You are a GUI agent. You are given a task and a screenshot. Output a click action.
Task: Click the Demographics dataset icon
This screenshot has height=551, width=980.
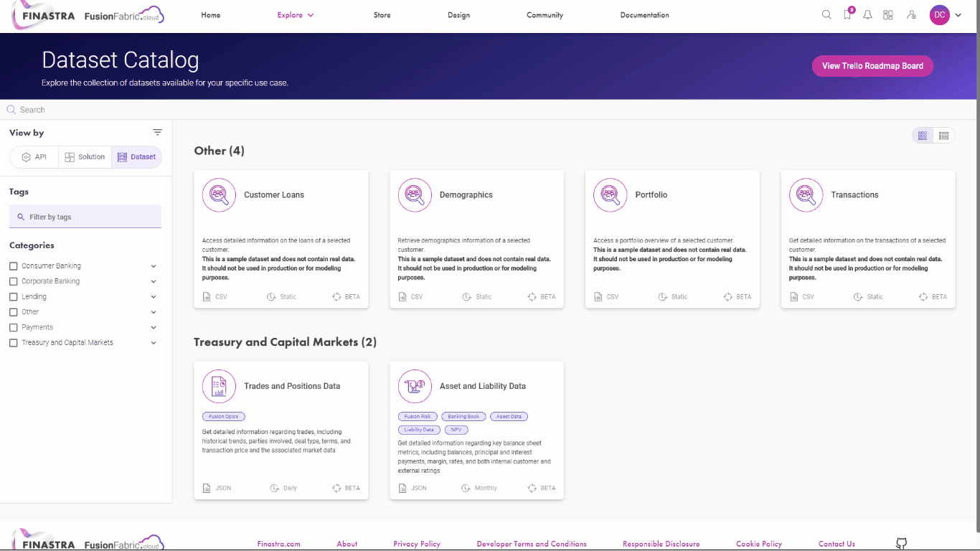coord(415,195)
